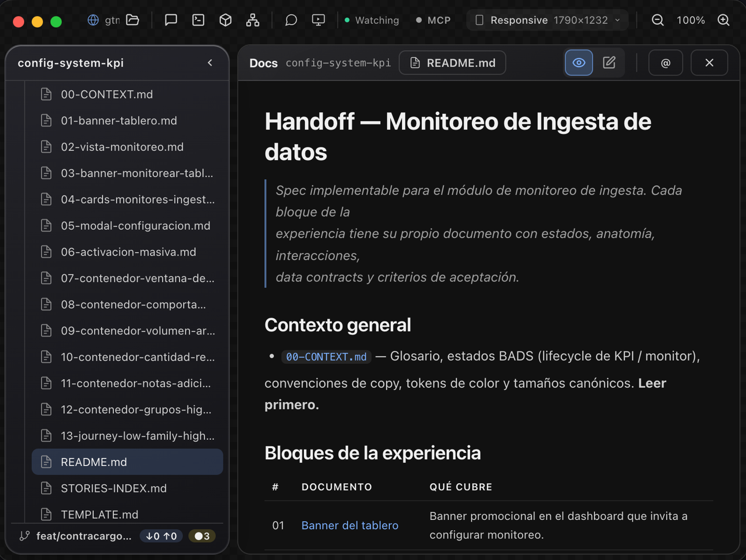This screenshot has width=746, height=560.
Task: Click the zoom in magnifier icon
Action: 723,20
